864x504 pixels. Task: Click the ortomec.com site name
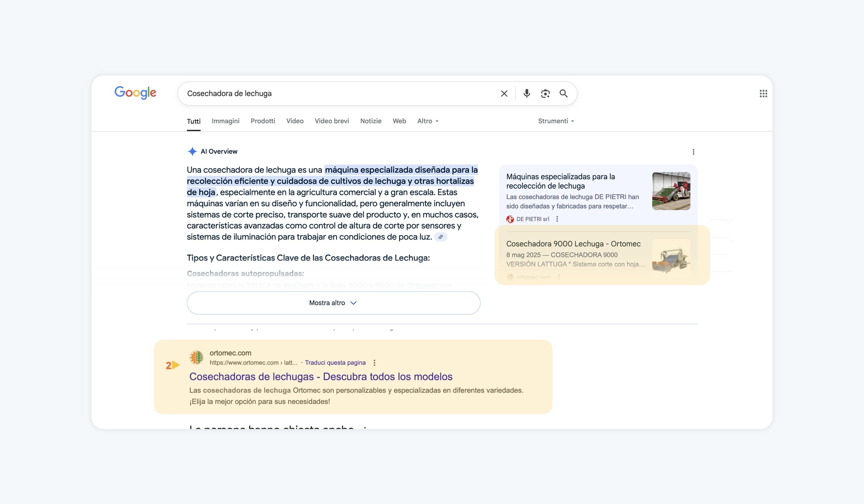click(230, 353)
